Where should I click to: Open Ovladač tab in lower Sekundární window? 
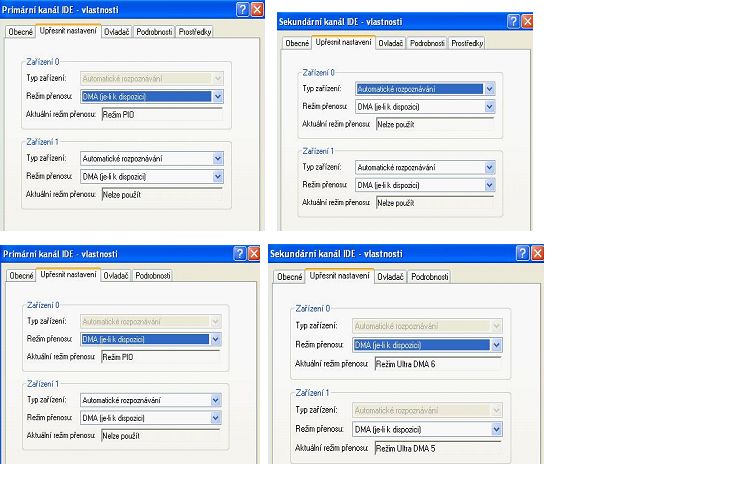click(390, 277)
